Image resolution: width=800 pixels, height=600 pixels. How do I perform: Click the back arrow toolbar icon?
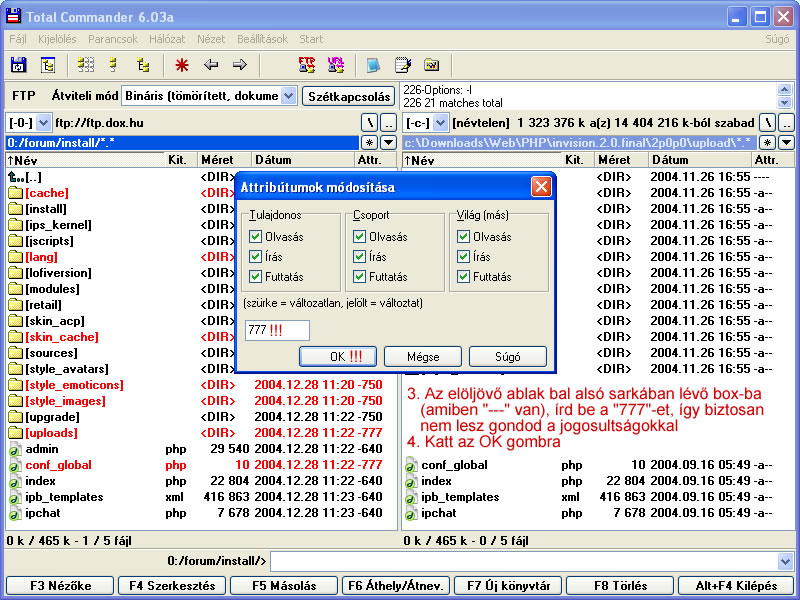(x=211, y=66)
